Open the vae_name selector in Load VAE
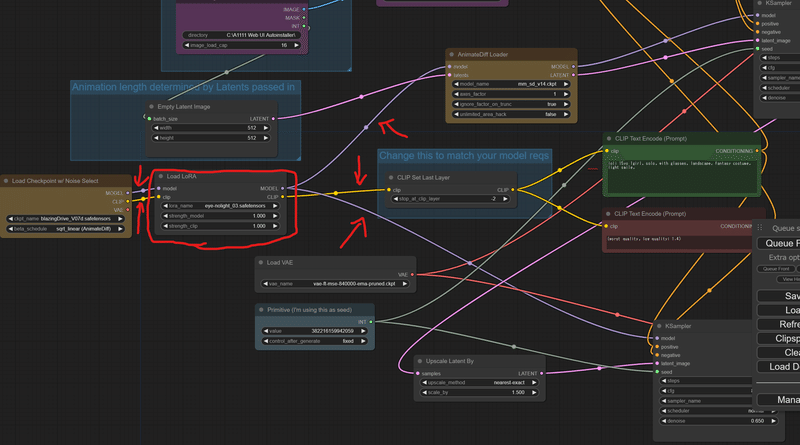 335,284
